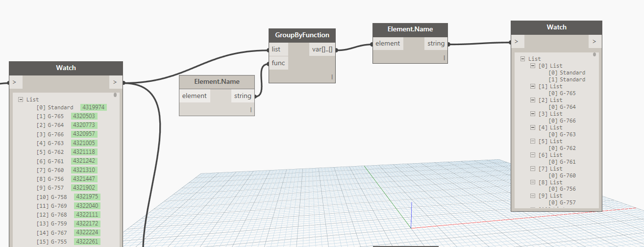Click the green element ID 4320957
Viewport: 644px width, 247px height.
[x=84, y=134]
